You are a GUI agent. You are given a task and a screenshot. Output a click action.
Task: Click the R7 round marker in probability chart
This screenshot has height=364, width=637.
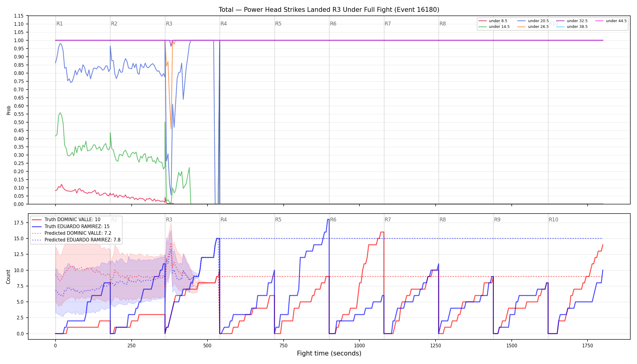click(388, 24)
